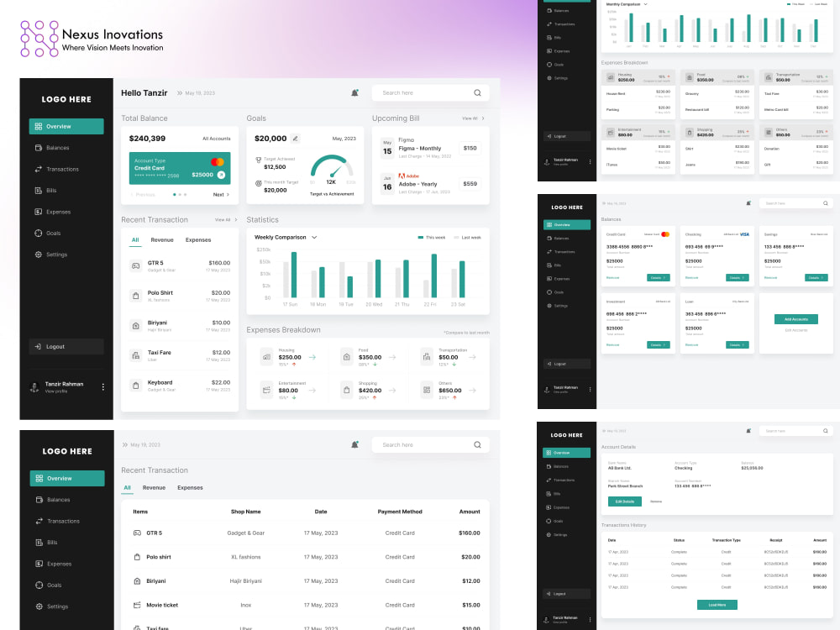Open Housing $250.00 breakdown arrow

click(312, 357)
